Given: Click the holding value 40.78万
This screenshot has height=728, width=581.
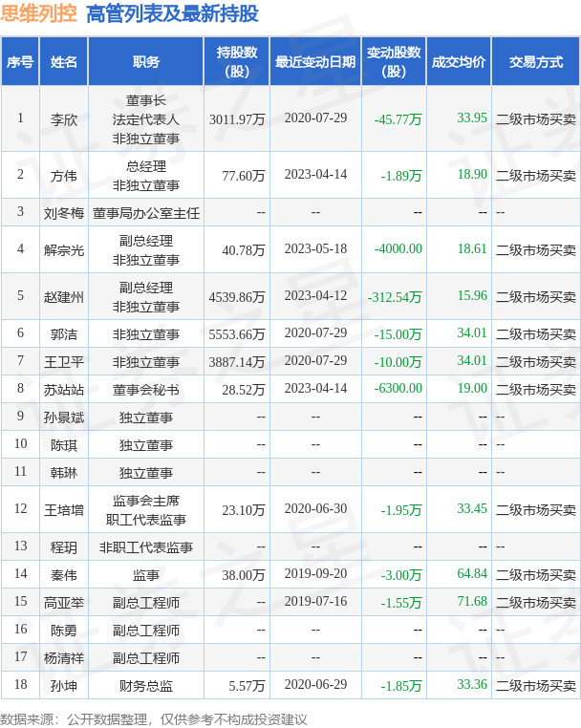Looking at the screenshot, I should pos(244,250).
